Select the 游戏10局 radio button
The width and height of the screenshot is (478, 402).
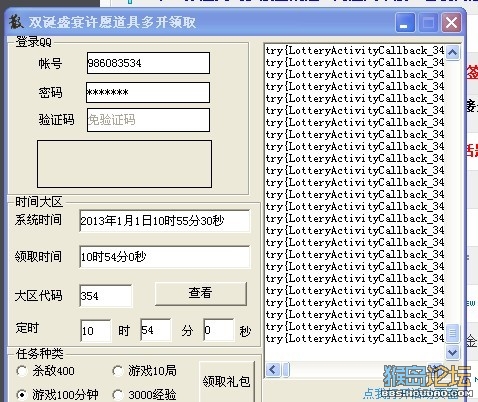pyautogui.click(x=118, y=371)
